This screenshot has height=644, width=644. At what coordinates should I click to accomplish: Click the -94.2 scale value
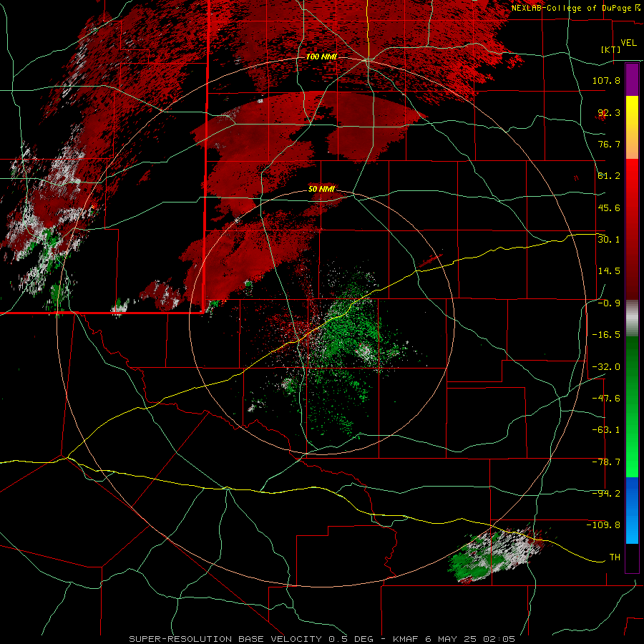pyautogui.click(x=606, y=494)
